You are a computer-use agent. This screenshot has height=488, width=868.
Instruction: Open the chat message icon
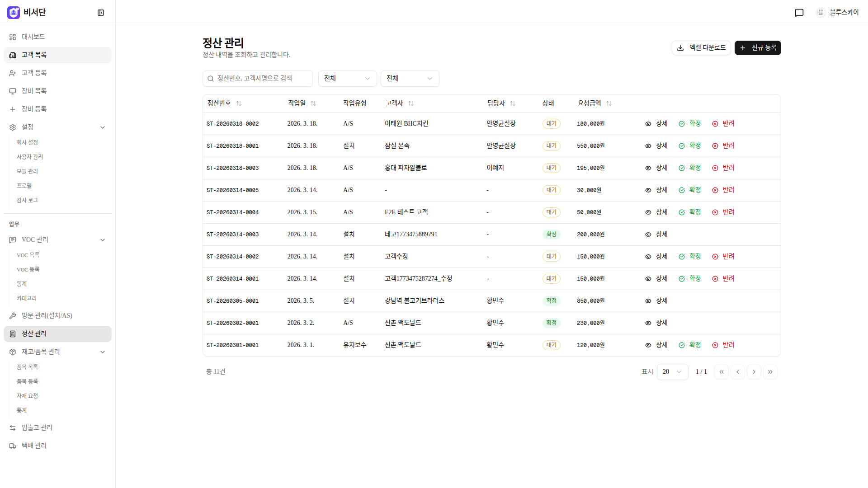coord(799,13)
